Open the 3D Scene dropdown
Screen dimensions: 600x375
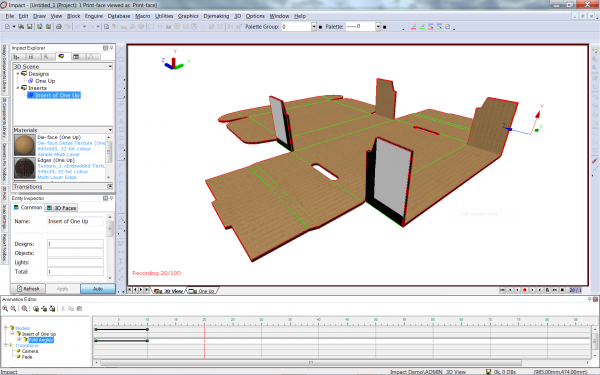(x=110, y=67)
